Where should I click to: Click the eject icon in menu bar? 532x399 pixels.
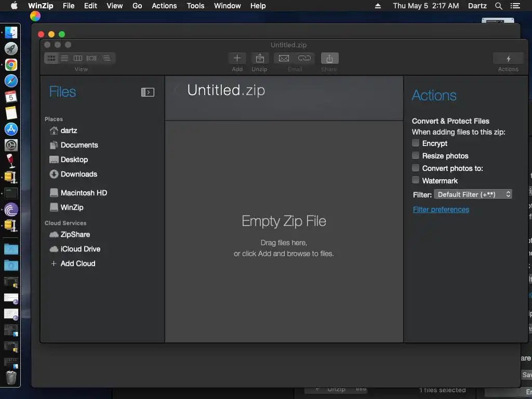tap(378, 6)
